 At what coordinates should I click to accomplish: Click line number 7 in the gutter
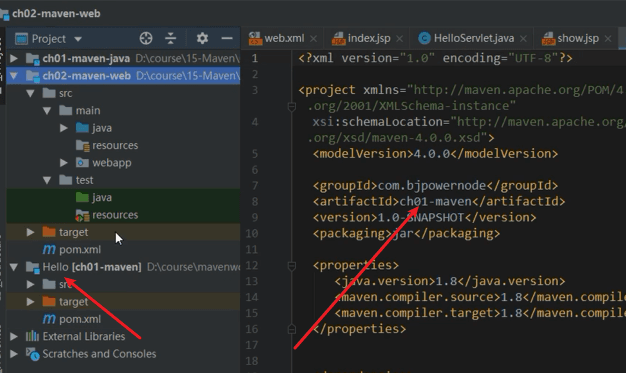255,186
